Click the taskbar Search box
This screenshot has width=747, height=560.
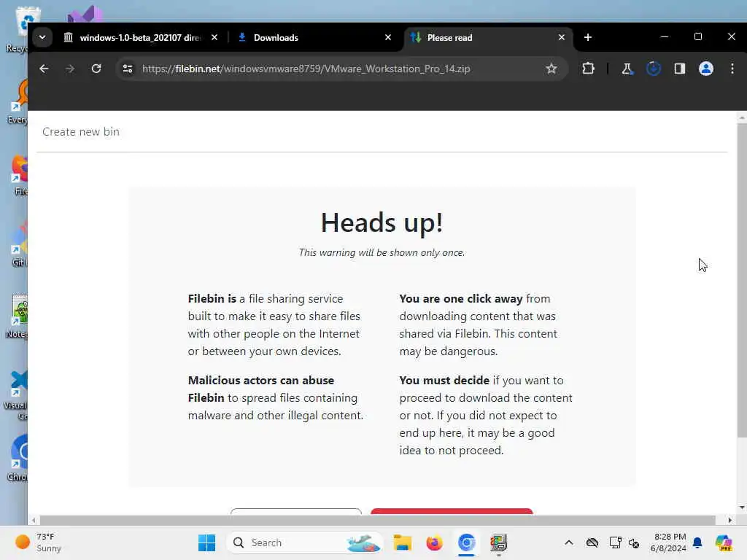pyautogui.click(x=304, y=542)
